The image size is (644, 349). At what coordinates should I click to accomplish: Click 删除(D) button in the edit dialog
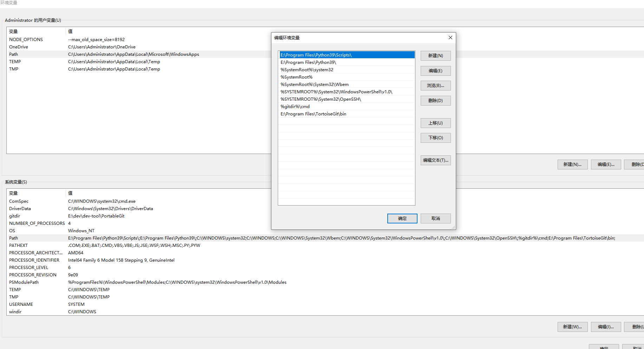[435, 101]
